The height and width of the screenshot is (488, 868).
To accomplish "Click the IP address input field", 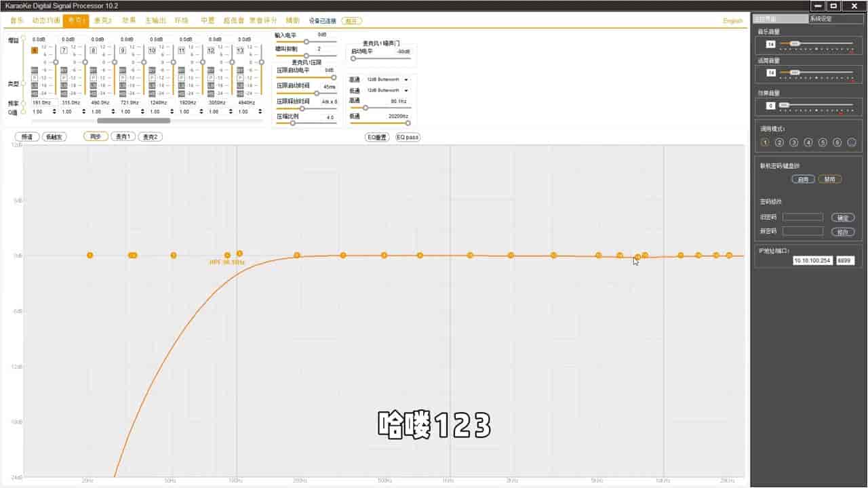I will [x=813, y=260].
